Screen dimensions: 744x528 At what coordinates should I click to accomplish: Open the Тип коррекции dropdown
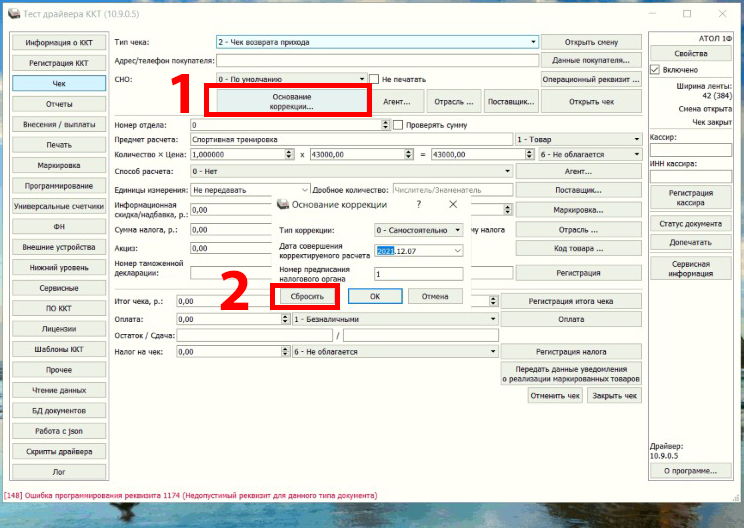pos(458,230)
